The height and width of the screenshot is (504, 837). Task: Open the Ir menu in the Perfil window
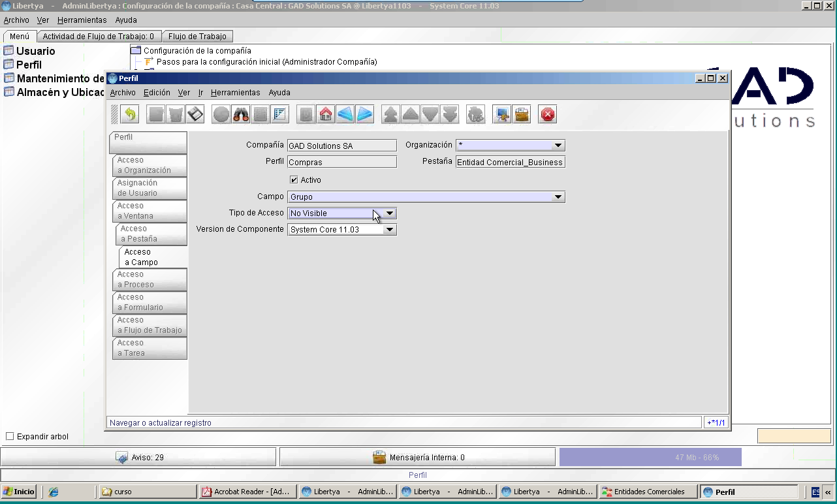coord(200,93)
